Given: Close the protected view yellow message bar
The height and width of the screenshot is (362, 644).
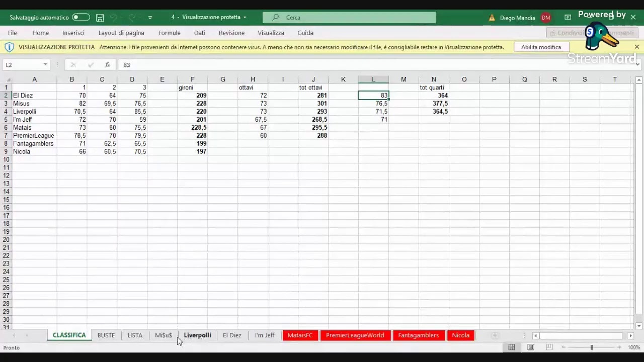Looking at the screenshot, I should click(x=636, y=47).
